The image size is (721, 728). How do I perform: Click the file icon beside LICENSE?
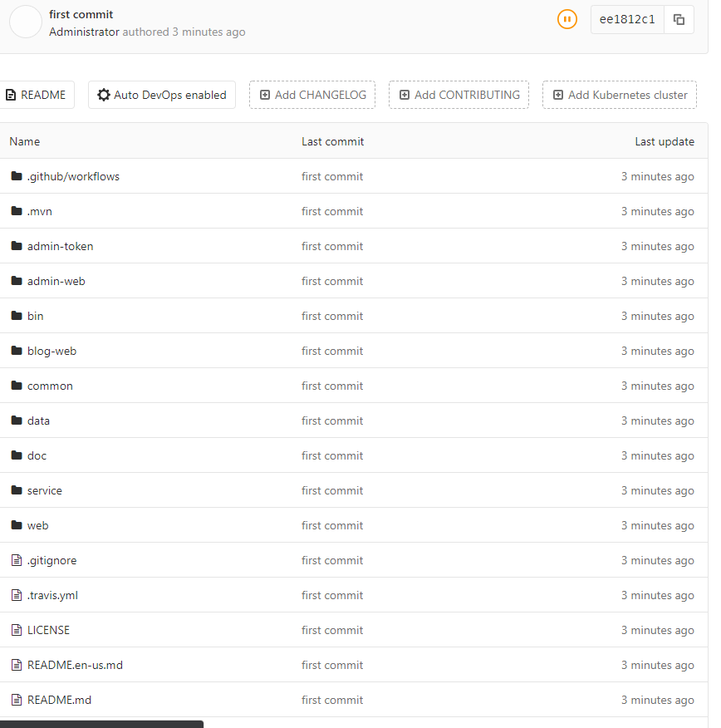16,630
